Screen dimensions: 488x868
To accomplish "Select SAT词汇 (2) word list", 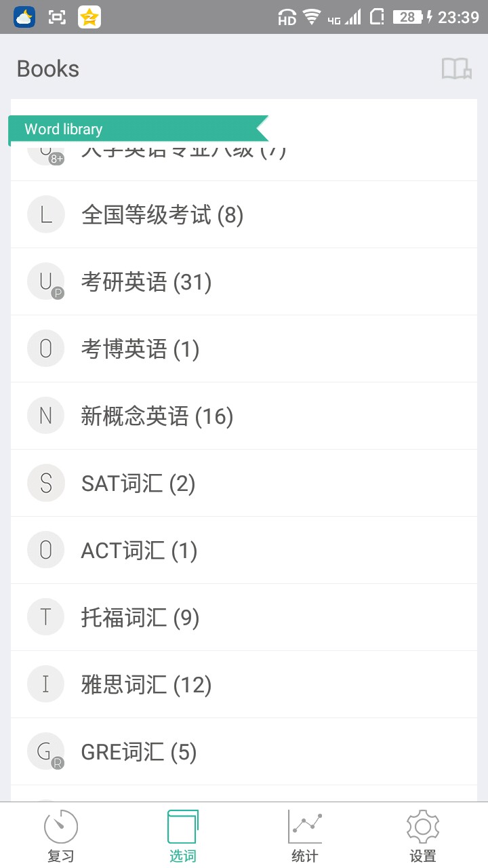I will point(138,484).
